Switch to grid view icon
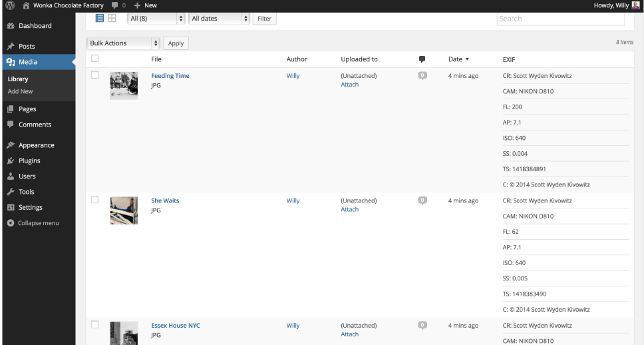 coord(112,18)
